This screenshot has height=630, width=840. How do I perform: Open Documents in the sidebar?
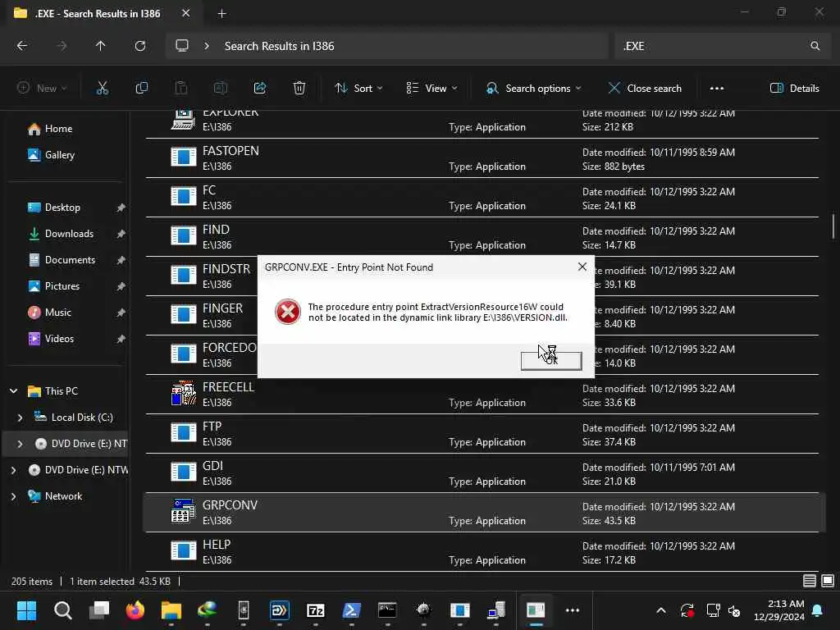click(x=70, y=260)
